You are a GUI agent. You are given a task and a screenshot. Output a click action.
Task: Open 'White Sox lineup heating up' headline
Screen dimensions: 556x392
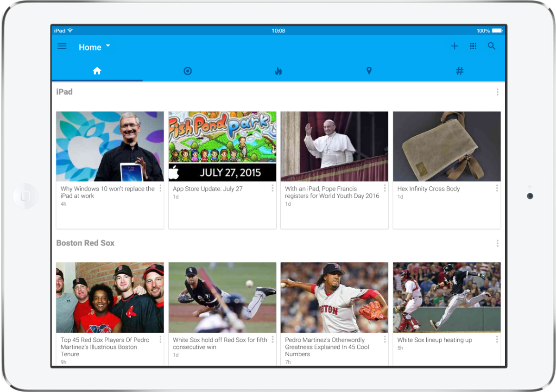(435, 340)
